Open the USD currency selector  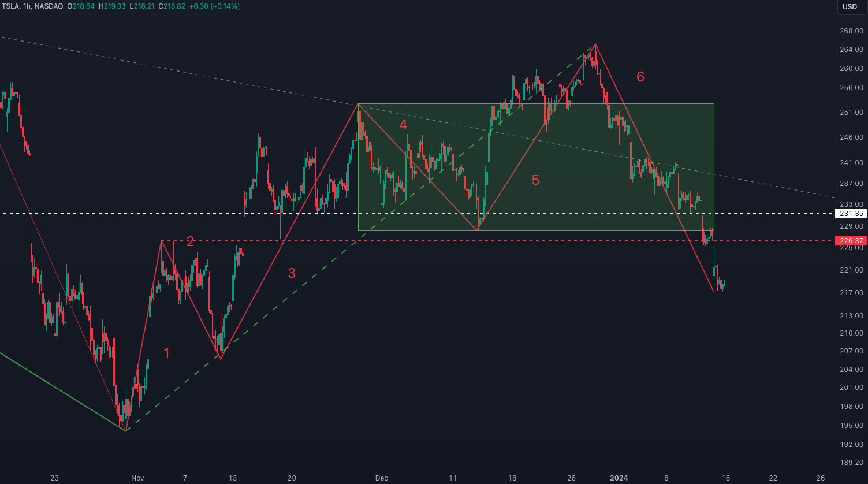coord(850,7)
